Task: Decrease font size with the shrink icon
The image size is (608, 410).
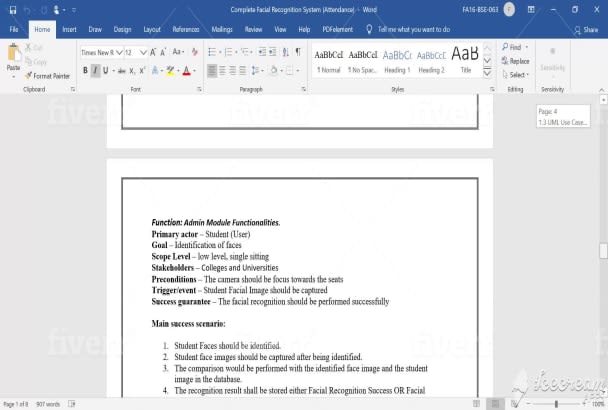Action: click(x=163, y=52)
